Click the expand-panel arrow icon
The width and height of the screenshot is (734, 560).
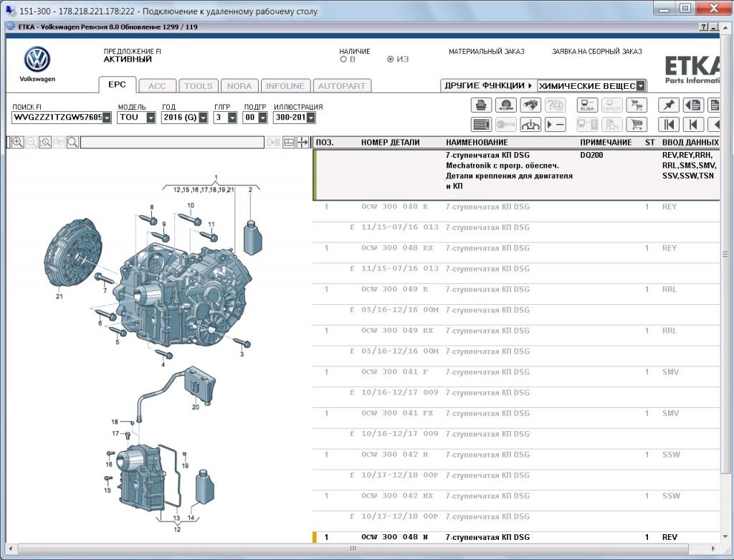point(302,143)
